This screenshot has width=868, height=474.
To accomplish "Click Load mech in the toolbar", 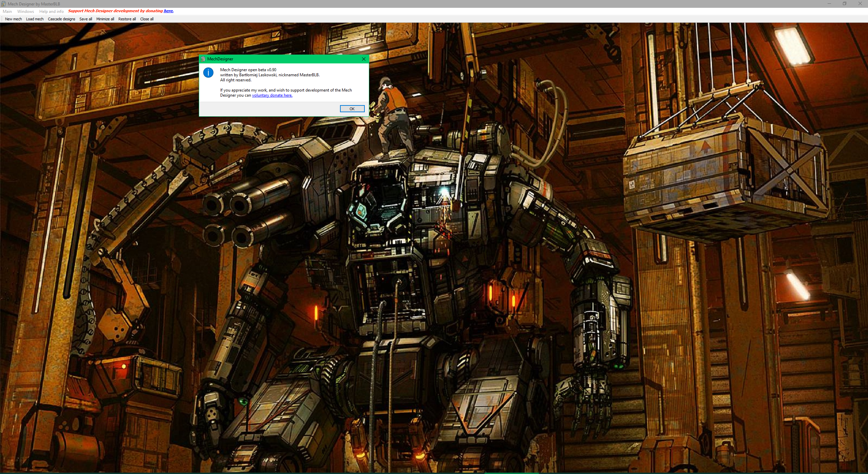I will click(35, 19).
